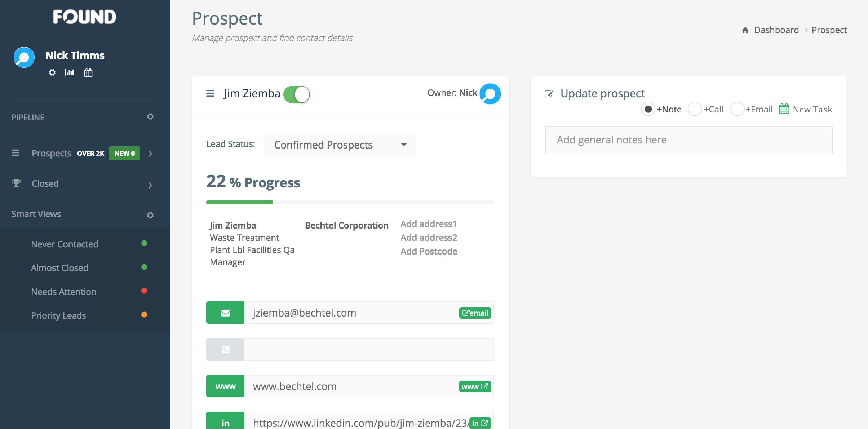
Task: Select the +Call radio button
Action: click(695, 109)
